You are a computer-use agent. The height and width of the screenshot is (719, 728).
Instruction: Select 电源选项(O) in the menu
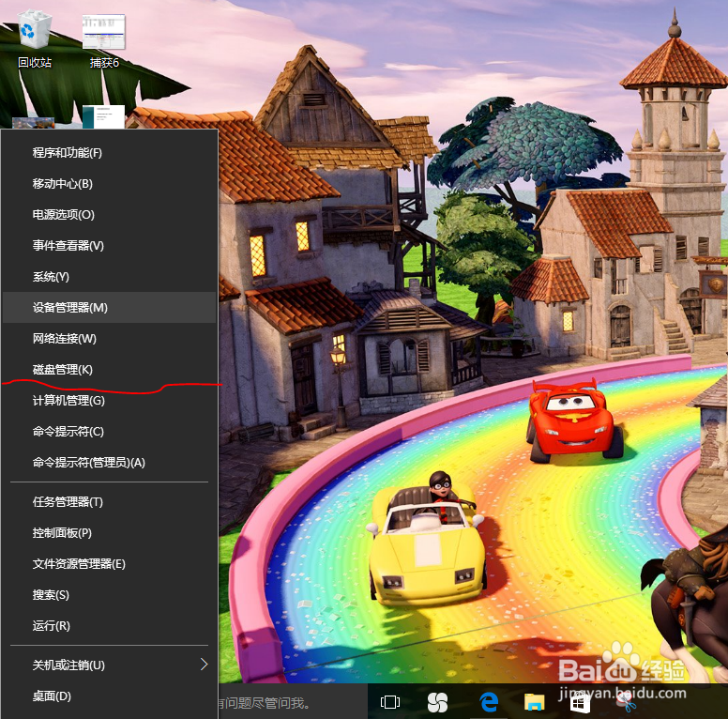(x=110, y=215)
